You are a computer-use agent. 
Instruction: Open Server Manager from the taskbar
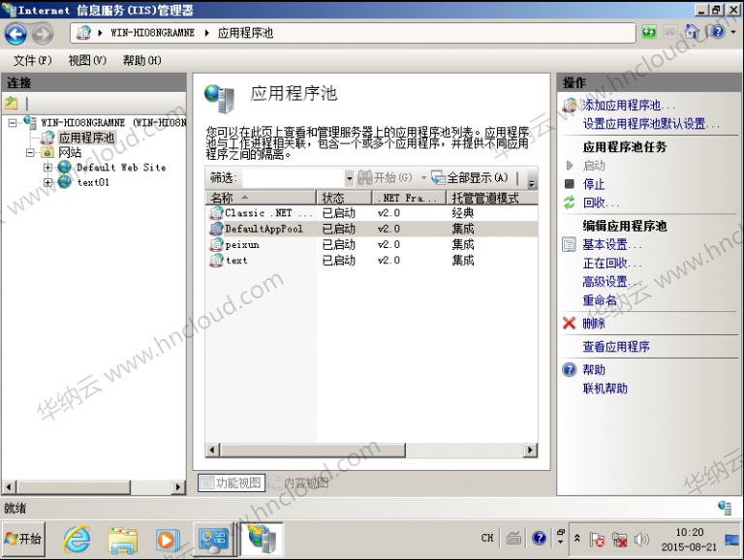point(213,540)
